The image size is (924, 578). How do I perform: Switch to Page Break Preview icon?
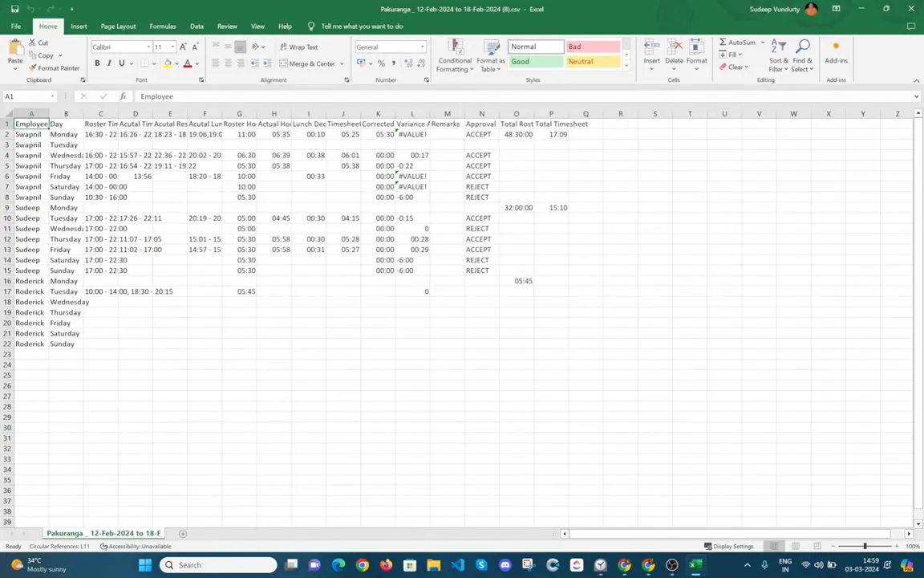(817, 546)
